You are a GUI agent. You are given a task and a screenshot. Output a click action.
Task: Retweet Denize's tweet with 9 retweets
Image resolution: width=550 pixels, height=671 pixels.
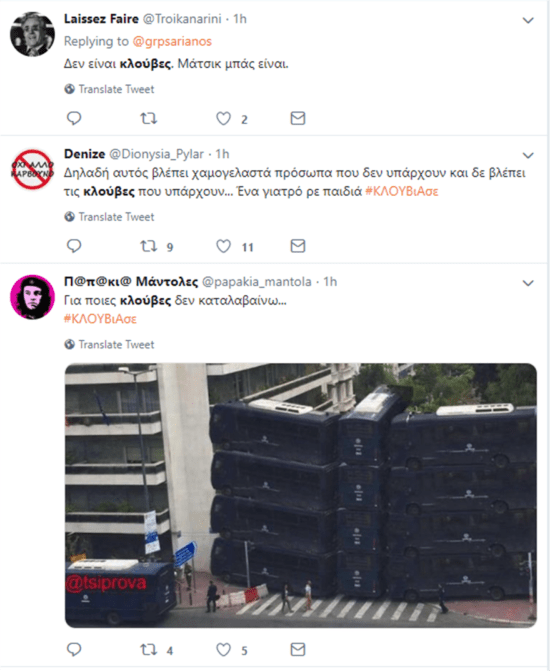click(149, 246)
